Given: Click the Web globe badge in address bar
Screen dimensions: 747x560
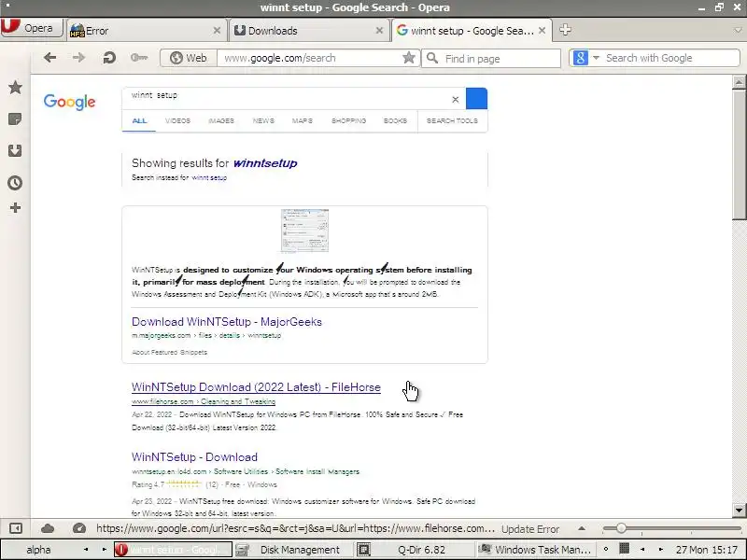Looking at the screenshot, I should (189, 58).
